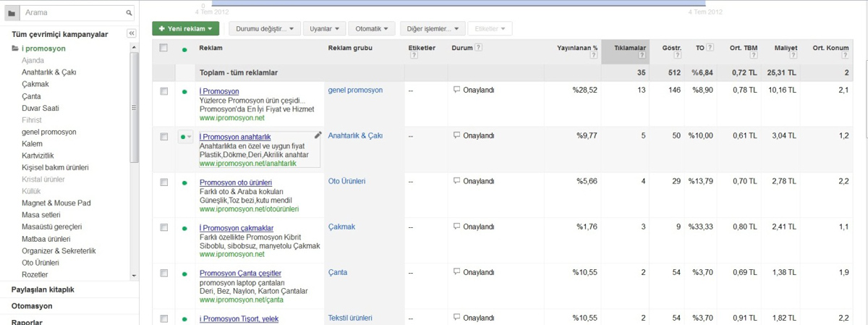Tick checkbox for i Promosyon Tişort, yelek row
The width and height of the screenshot is (868, 325).
(164, 318)
